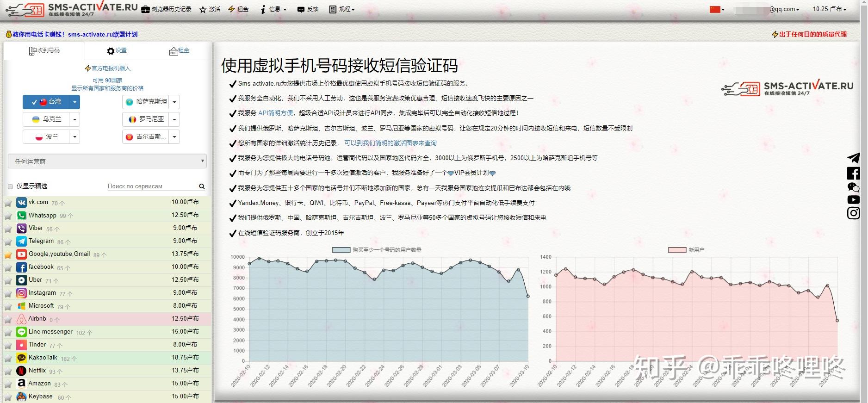The width and height of the screenshot is (868, 403).
Task: Open the 规程 menu
Action: (342, 9)
